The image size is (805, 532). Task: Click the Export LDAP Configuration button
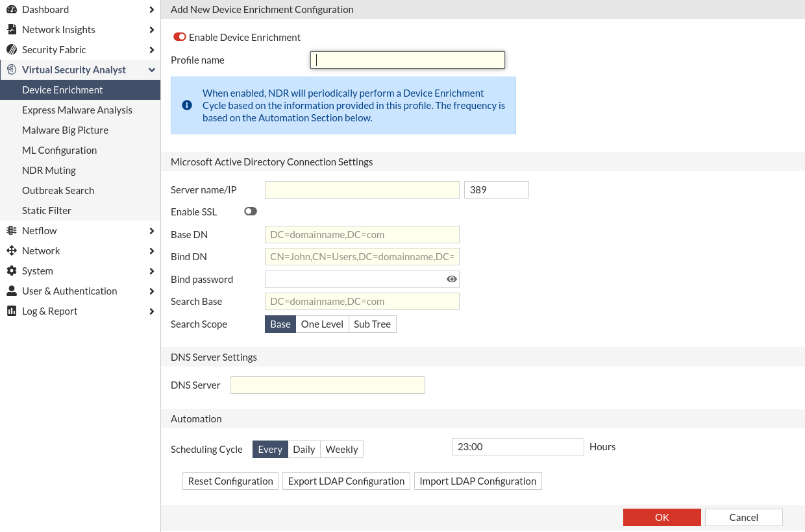(346, 481)
